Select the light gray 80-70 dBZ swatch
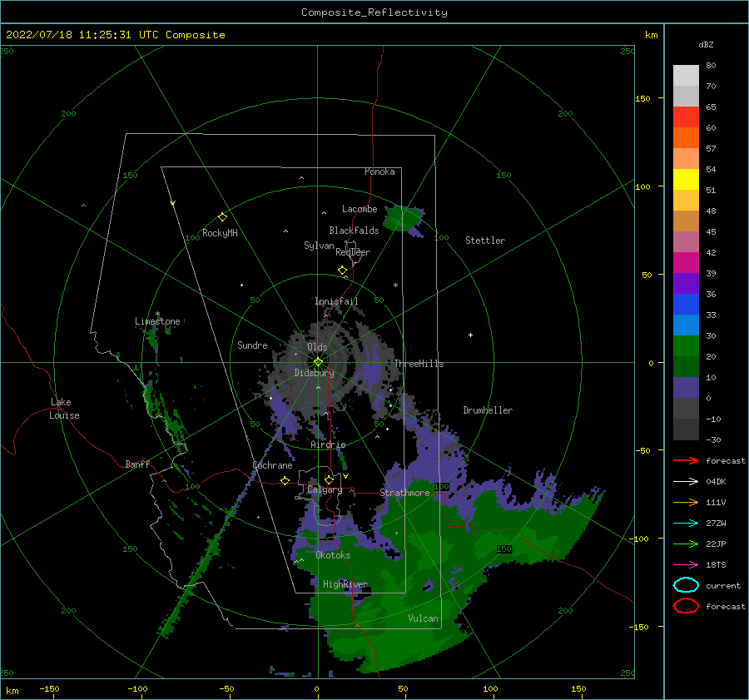Viewport: 749px width, 700px height. point(686,76)
